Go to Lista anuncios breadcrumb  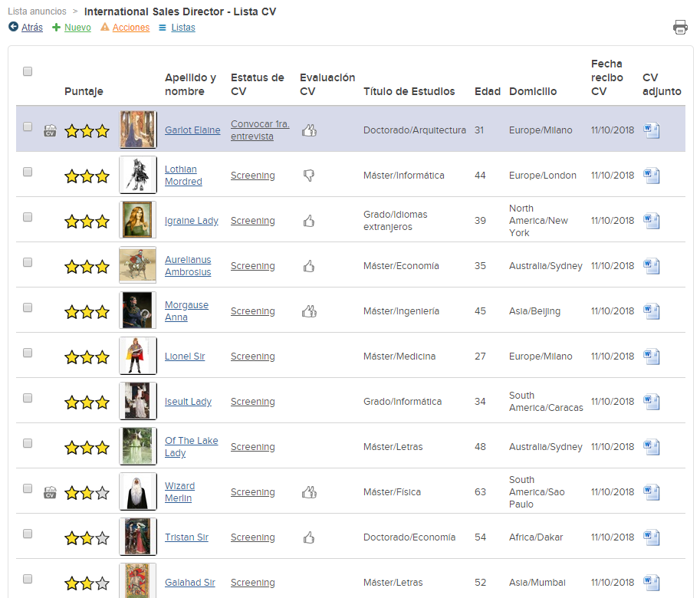click(x=37, y=11)
